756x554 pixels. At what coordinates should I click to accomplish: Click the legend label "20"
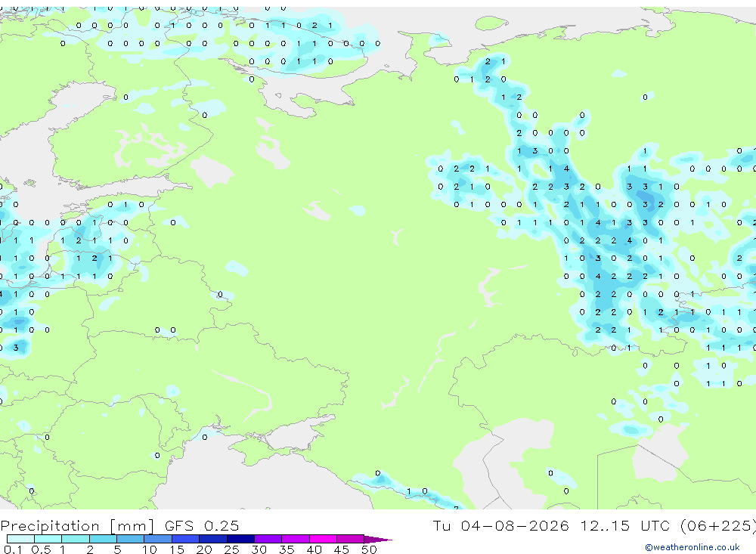(204, 549)
